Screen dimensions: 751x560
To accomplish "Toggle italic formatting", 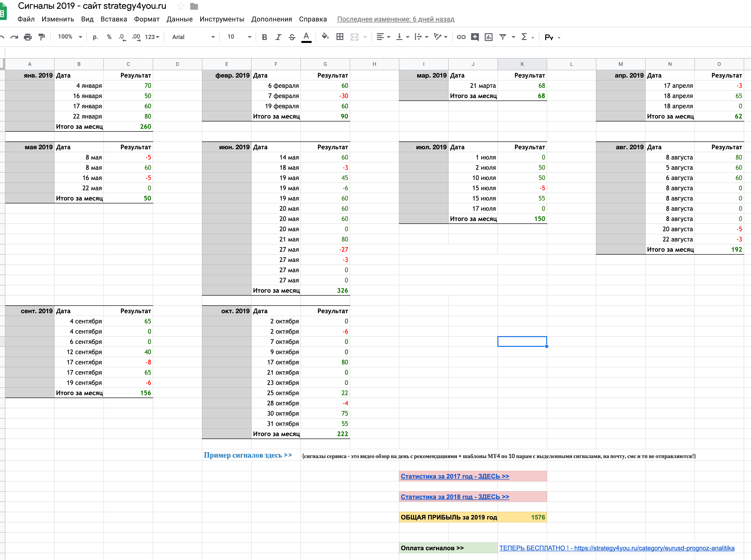I will [x=278, y=37].
